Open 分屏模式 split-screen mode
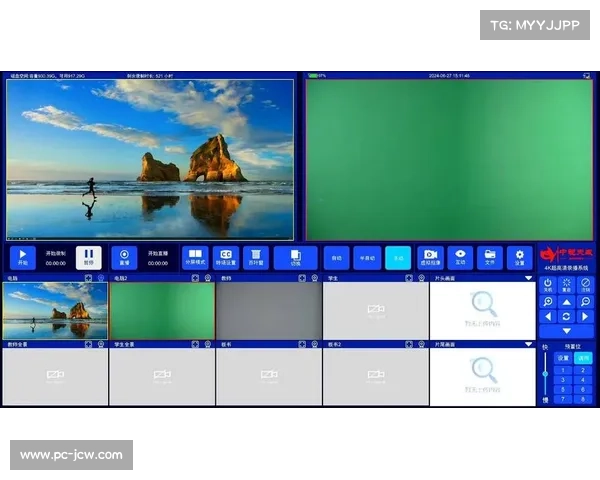 [195, 258]
